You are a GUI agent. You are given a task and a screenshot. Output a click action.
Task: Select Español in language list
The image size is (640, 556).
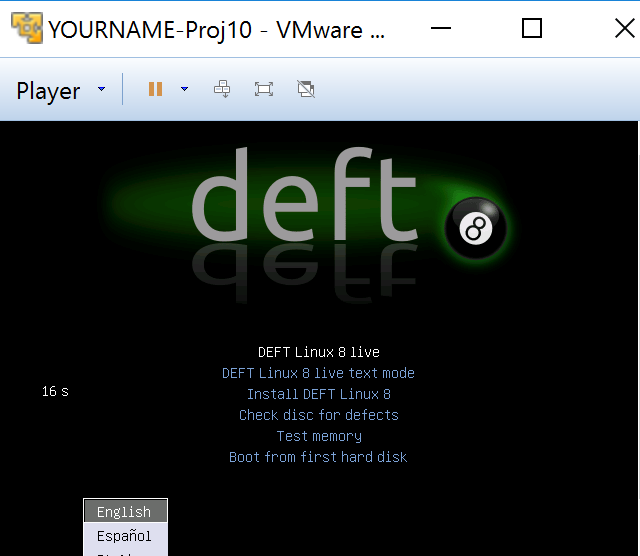tap(125, 536)
